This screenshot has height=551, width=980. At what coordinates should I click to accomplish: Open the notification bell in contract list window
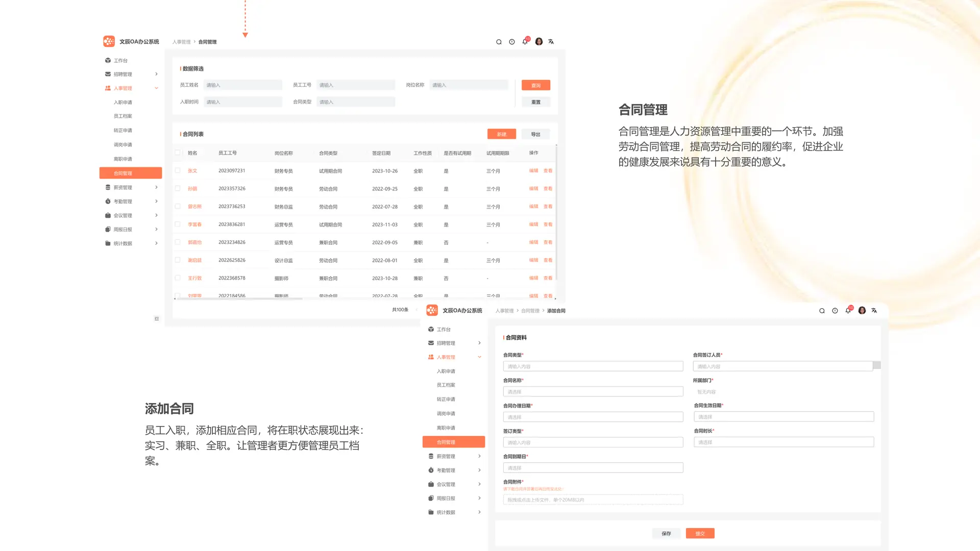point(525,42)
